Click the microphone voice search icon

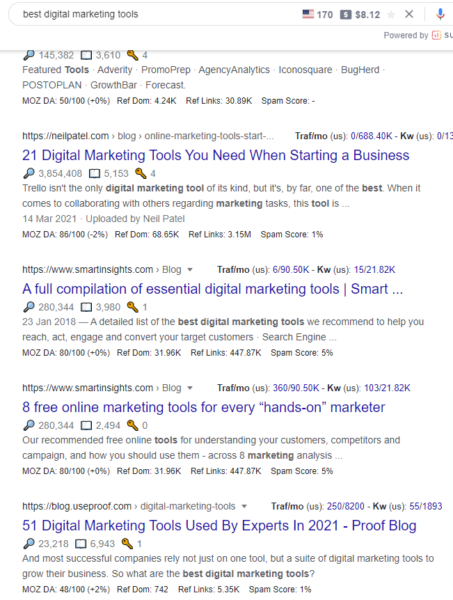[440, 14]
